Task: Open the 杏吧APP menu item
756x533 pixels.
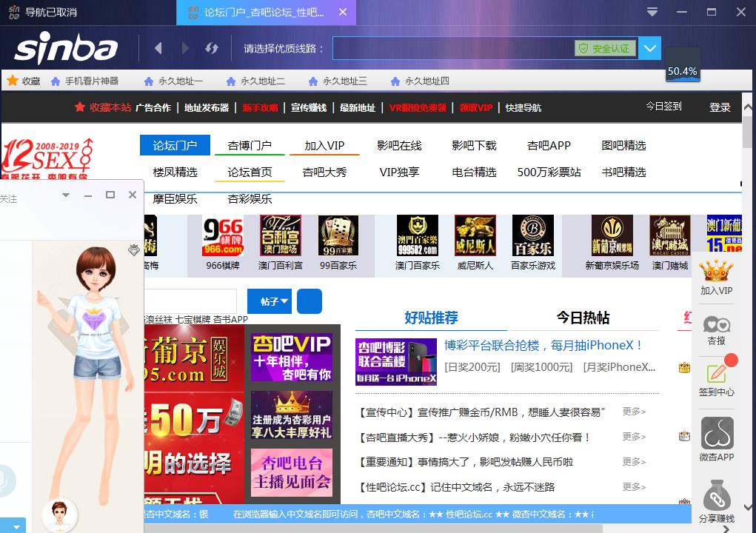Action: pos(549,145)
